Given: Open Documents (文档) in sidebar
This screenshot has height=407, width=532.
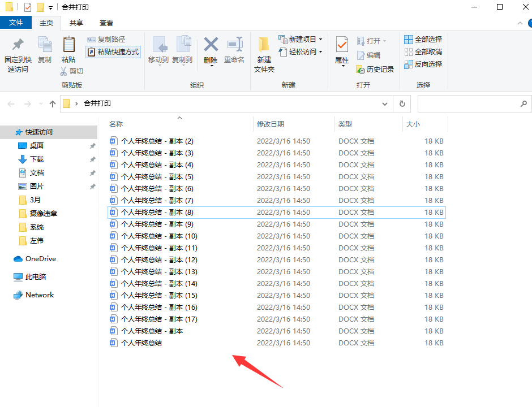Looking at the screenshot, I should coord(37,173).
